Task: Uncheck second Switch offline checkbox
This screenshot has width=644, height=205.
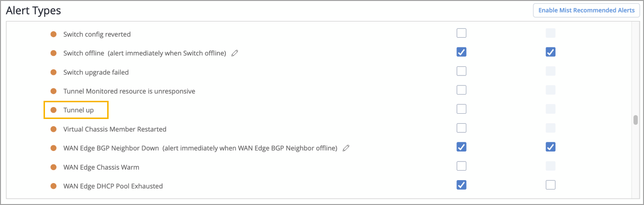Action: pyautogui.click(x=551, y=52)
